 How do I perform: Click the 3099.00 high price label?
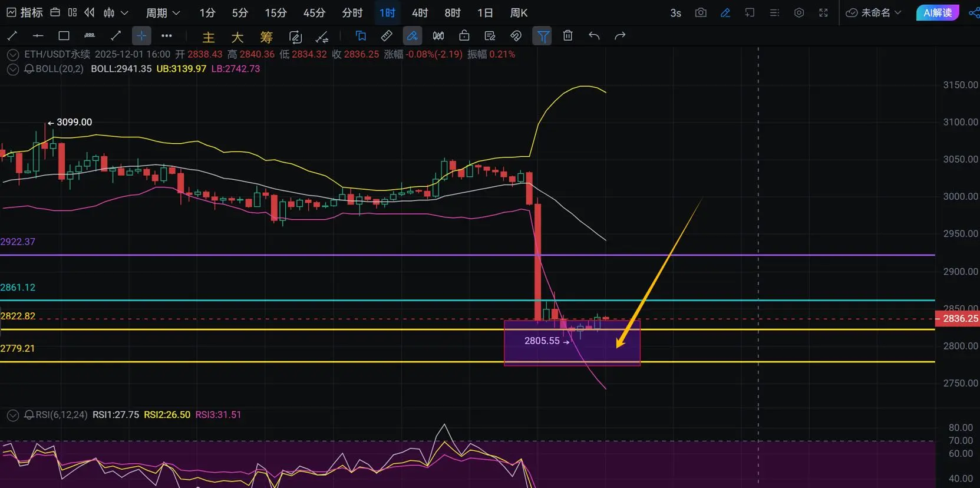[x=74, y=122]
